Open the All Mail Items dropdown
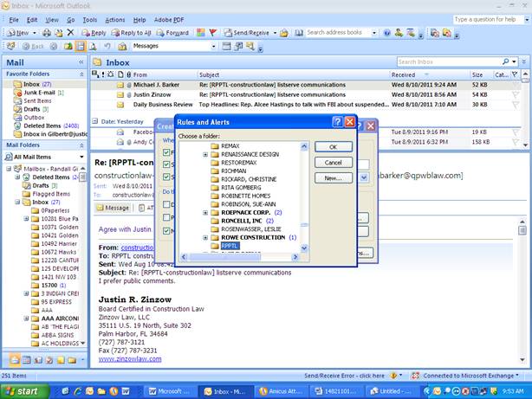532x399 pixels. click(81, 157)
